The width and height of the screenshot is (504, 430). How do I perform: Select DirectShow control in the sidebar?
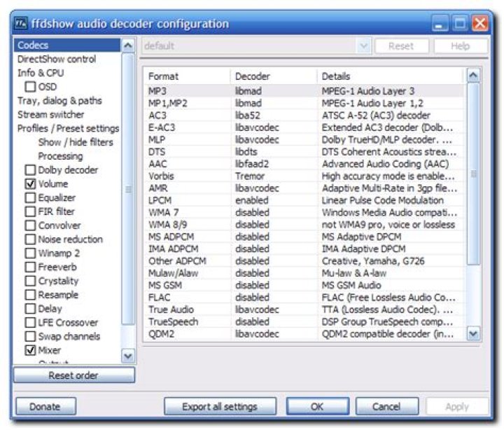57,60
